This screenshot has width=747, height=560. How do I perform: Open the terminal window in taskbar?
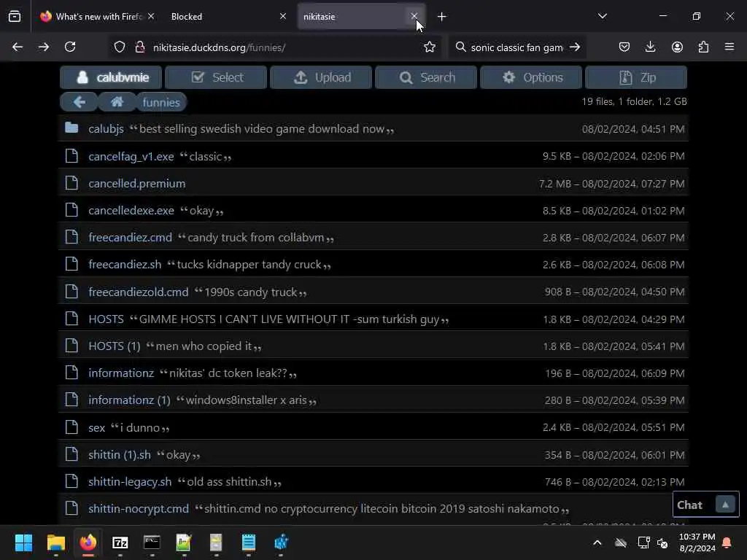(x=152, y=542)
